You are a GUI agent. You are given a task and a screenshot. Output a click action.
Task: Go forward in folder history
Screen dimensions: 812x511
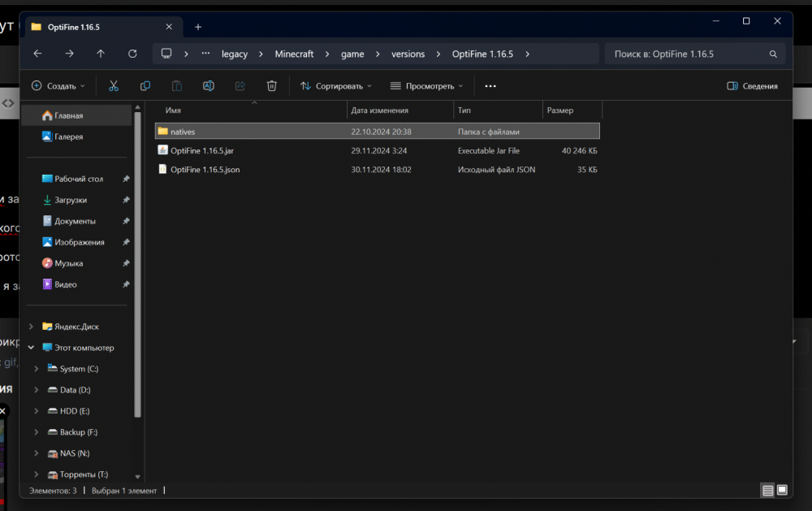pos(69,54)
